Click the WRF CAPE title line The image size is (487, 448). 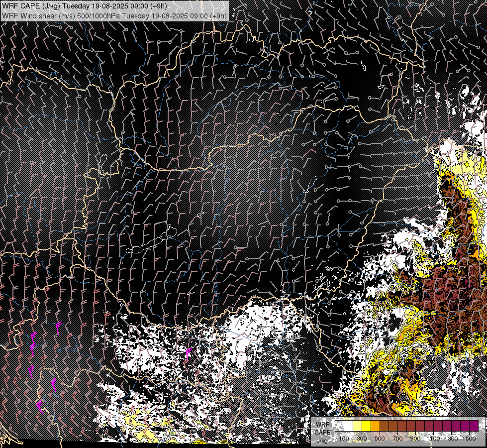pyautogui.click(x=85, y=6)
